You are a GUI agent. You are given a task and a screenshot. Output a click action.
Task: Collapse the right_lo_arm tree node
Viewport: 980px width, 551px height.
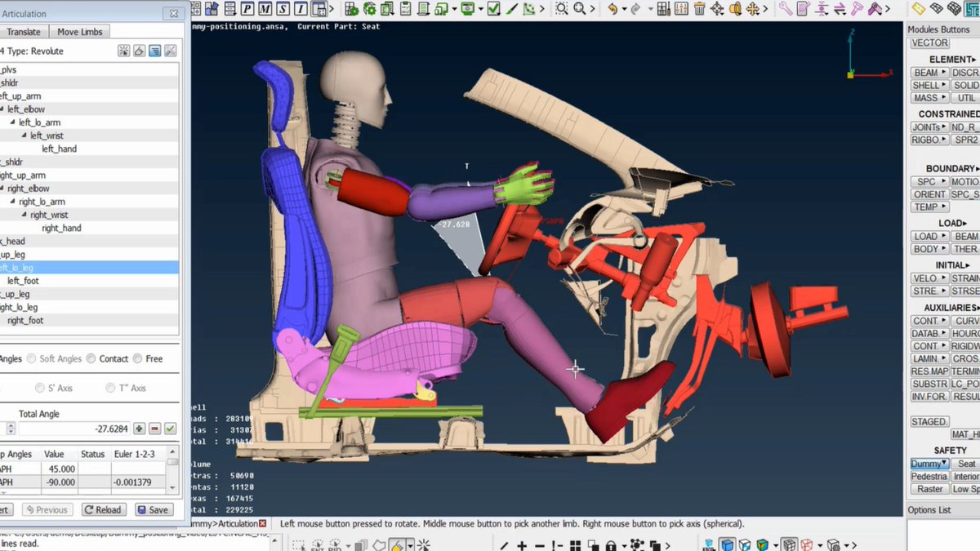coord(13,202)
